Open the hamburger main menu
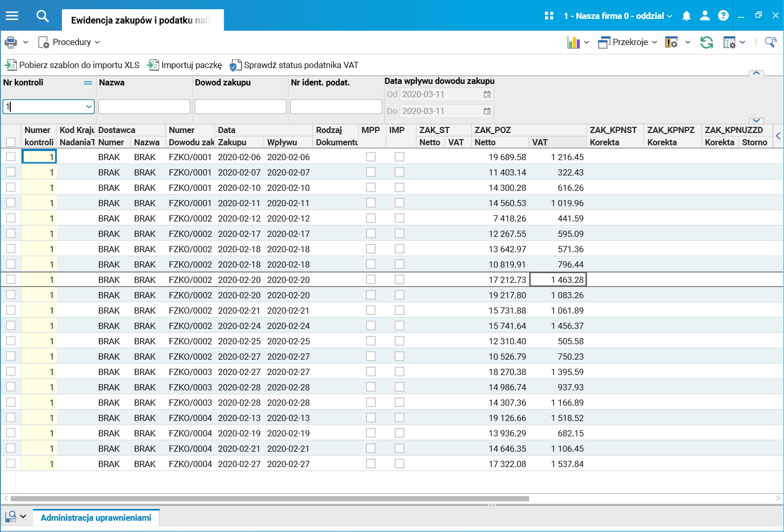The image size is (784, 532). (12, 16)
